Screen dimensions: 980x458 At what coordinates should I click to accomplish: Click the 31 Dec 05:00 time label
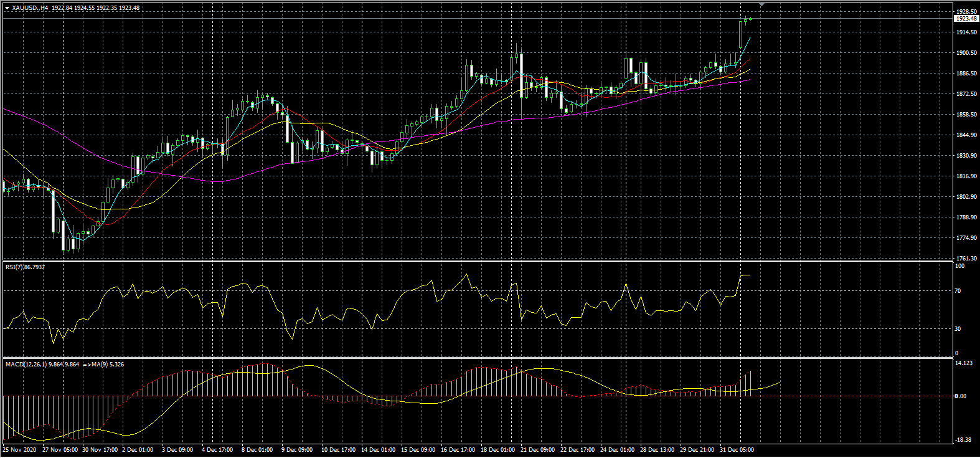pos(737,450)
